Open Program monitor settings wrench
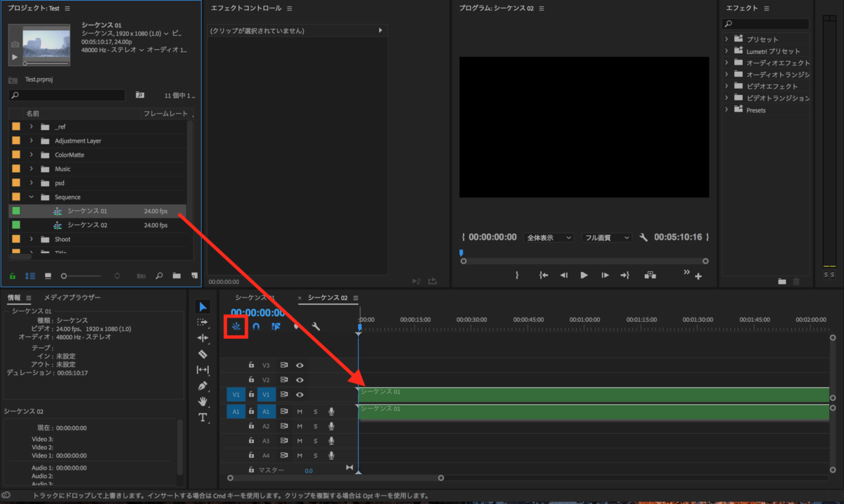The height and width of the screenshot is (504, 844). [x=644, y=238]
